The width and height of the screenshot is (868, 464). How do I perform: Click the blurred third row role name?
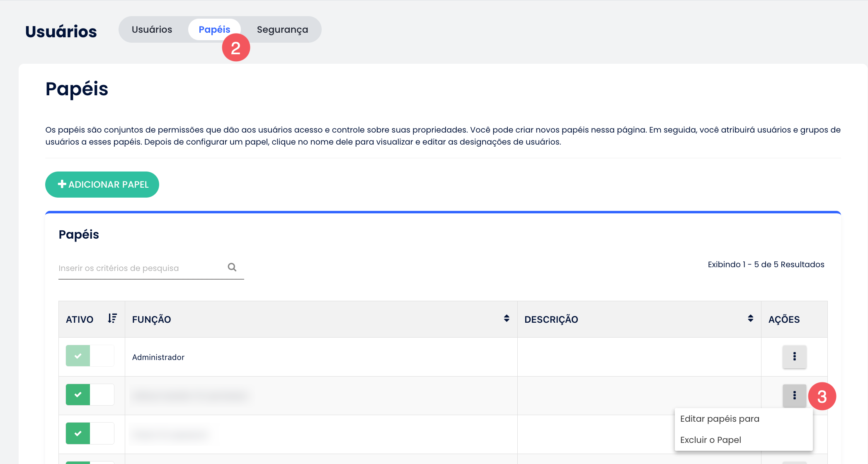[x=171, y=434]
